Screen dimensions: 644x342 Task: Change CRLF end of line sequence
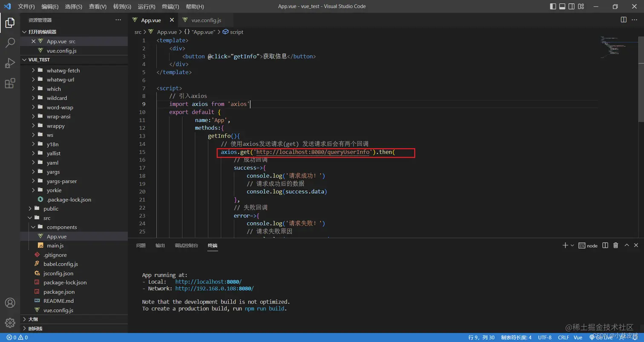pyautogui.click(x=563, y=337)
